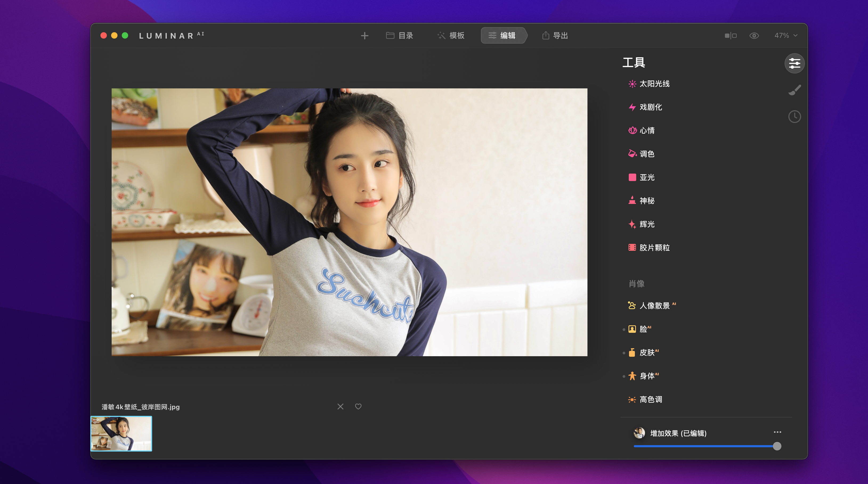Screen dimensions: 868x484
Task: Open the 胶片颗粒 film grain tool
Action: pyautogui.click(x=654, y=248)
